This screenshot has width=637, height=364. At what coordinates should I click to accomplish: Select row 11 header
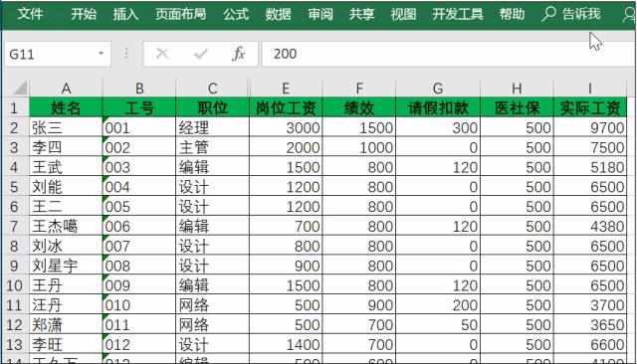[16, 304]
